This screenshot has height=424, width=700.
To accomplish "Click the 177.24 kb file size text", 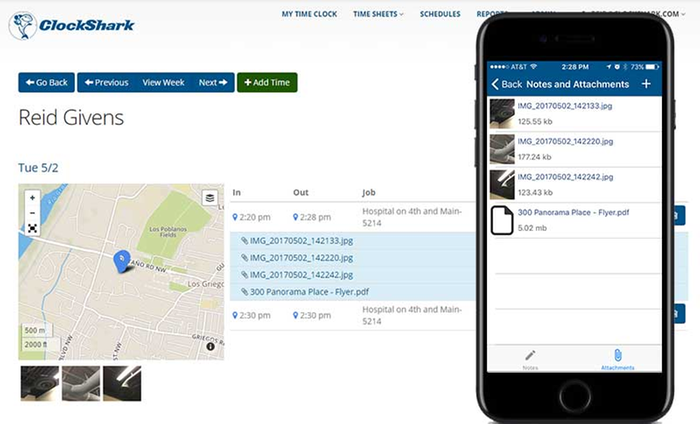I will (534, 157).
